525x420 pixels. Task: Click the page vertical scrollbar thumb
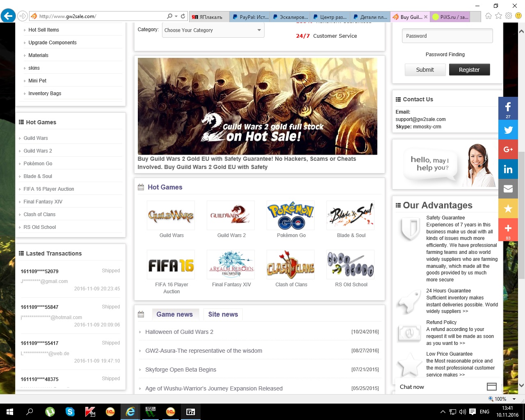(521, 215)
